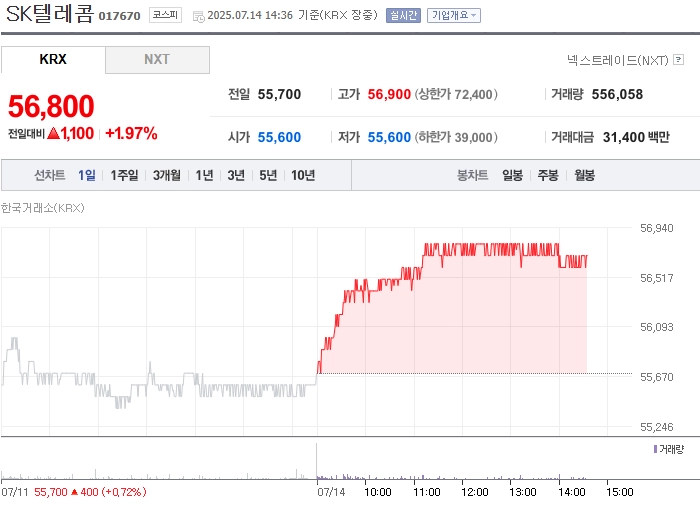Click the lower limit 하한가 39,000
700x505 pixels.
pyautogui.click(x=456, y=137)
